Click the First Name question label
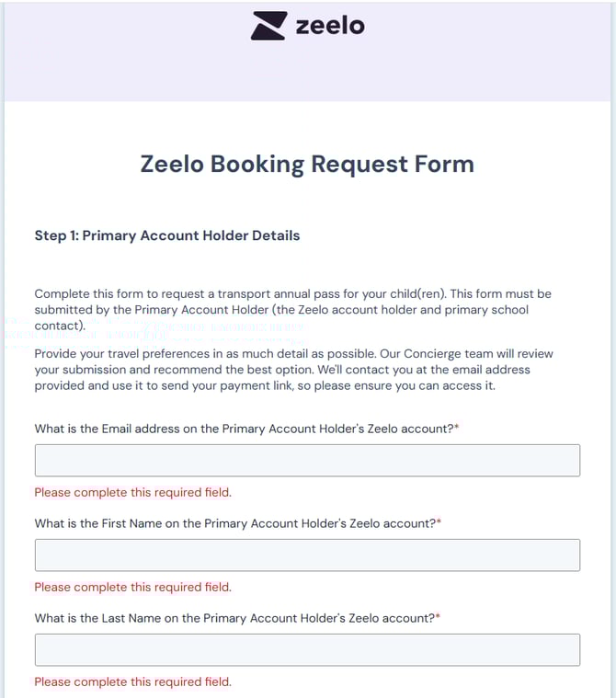Screen dimensions: 616x698 (234, 523)
